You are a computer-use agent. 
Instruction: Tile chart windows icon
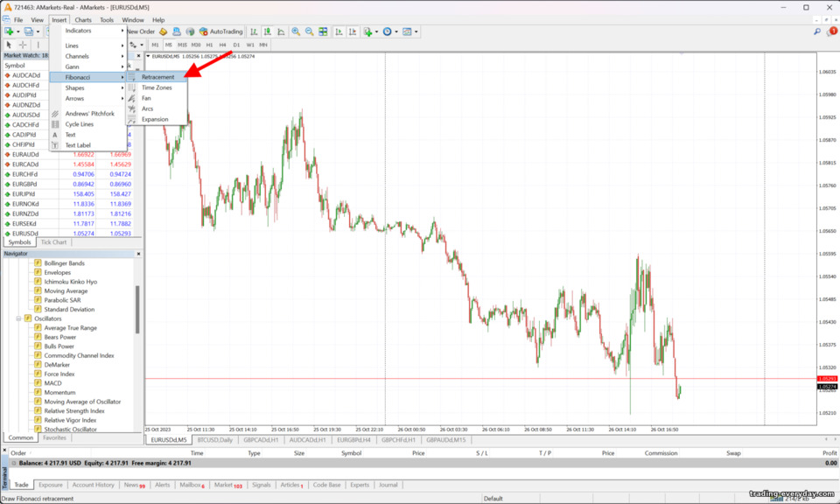(x=323, y=31)
